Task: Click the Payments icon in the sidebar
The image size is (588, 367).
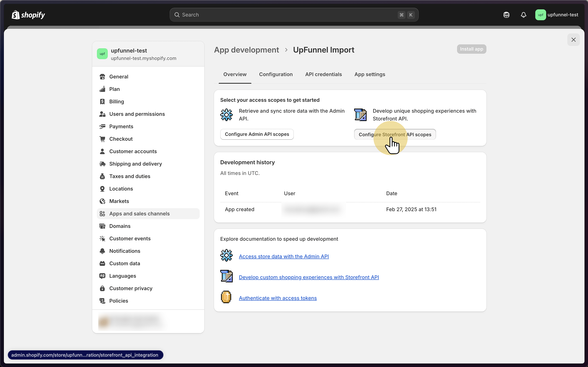Action: (102, 126)
